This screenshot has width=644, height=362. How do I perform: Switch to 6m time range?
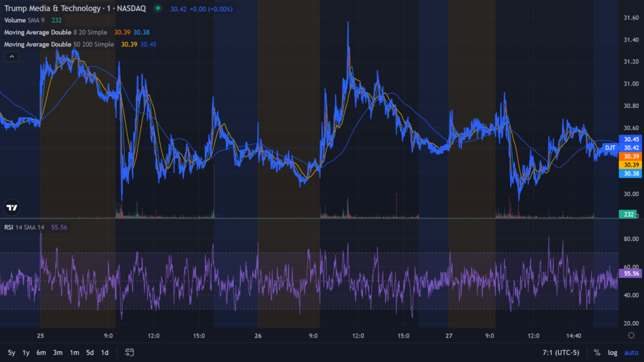[41, 353]
